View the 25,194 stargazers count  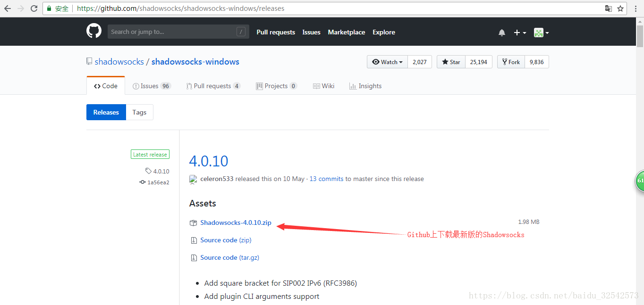pyautogui.click(x=479, y=62)
